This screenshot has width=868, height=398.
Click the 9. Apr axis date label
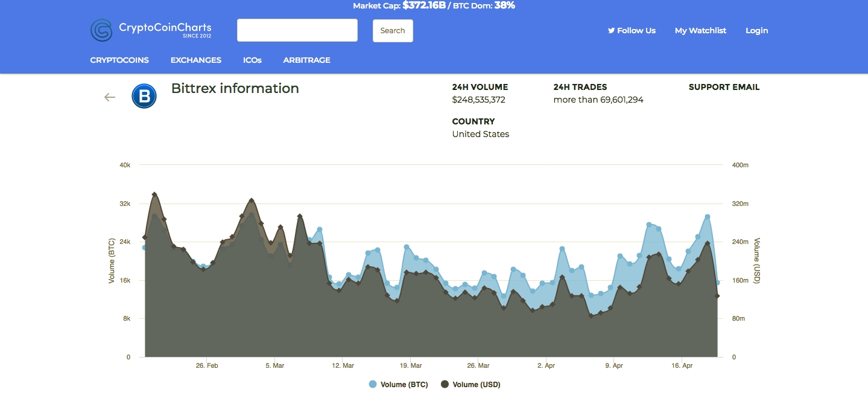[614, 365]
